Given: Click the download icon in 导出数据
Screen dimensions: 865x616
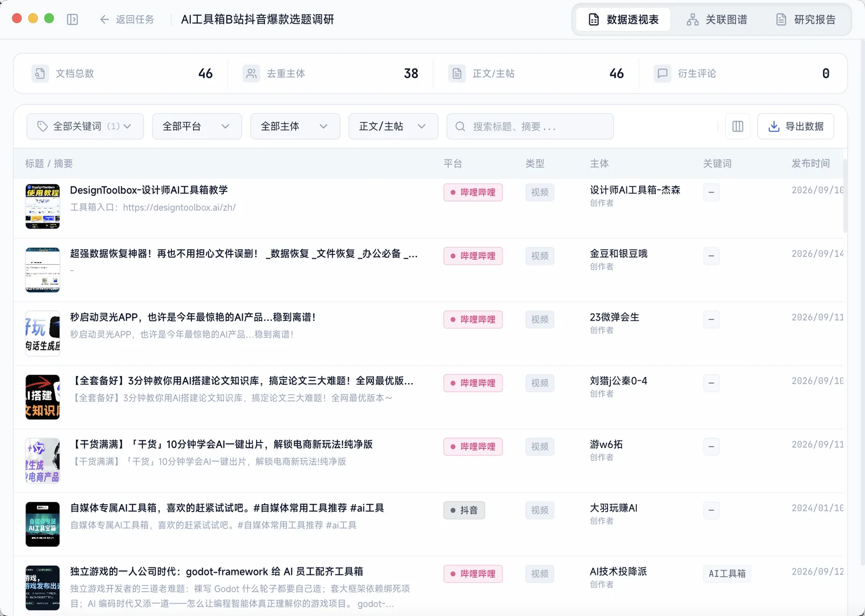Looking at the screenshot, I should (774, 126).
